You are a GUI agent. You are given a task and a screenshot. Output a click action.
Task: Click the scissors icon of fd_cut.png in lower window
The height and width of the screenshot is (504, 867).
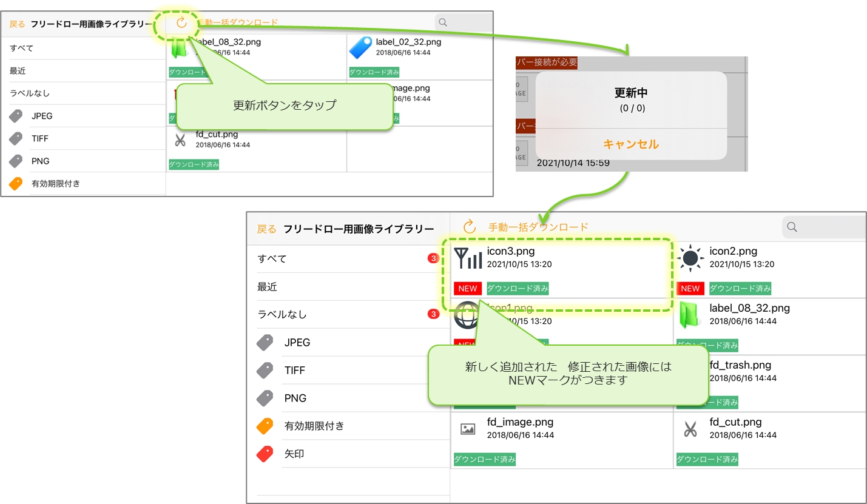(690, 429)
